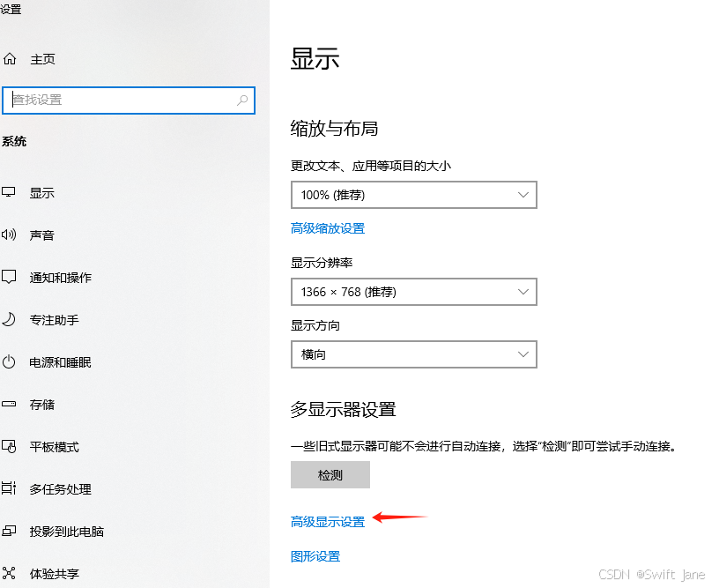Open the 高级显示设置 link
The image size is (719, 588).
click(x=328, y=522)
